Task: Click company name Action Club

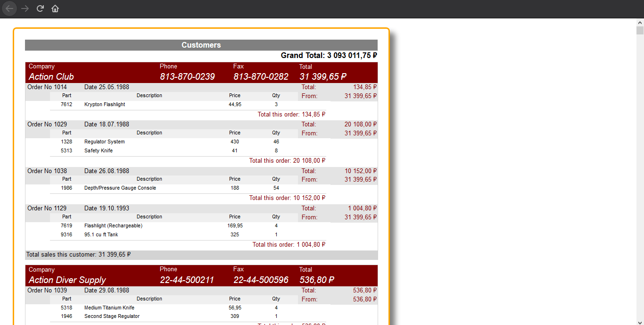Action: point(51,76)
